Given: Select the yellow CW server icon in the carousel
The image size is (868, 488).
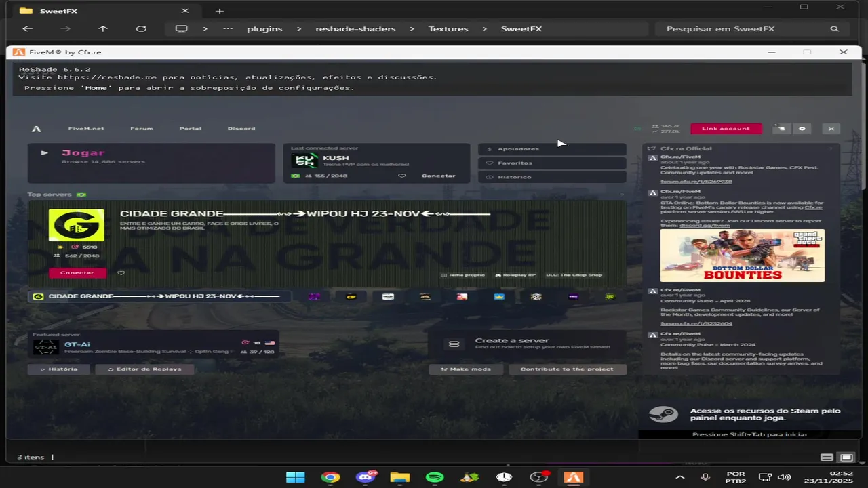Looking at the screenshot, I should point(351,296).
